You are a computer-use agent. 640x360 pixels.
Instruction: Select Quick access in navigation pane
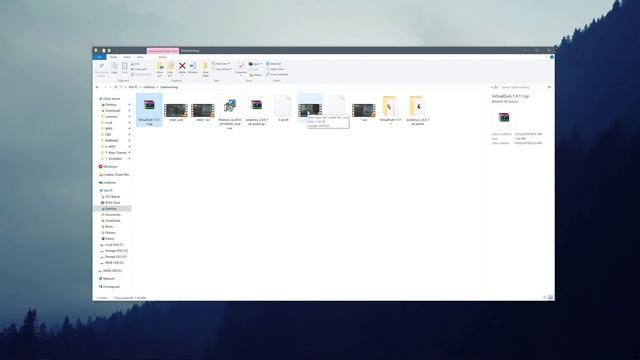(x=110, y=99)
